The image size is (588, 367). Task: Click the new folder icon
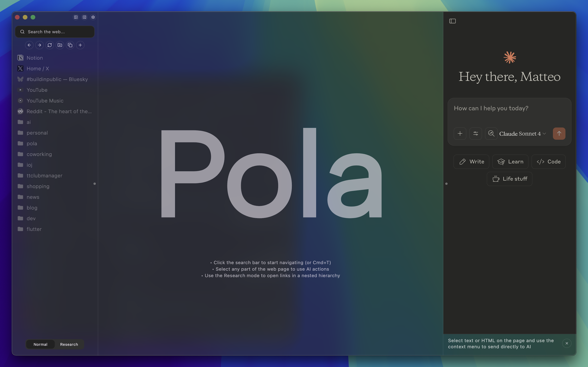[x=60, y=45]
